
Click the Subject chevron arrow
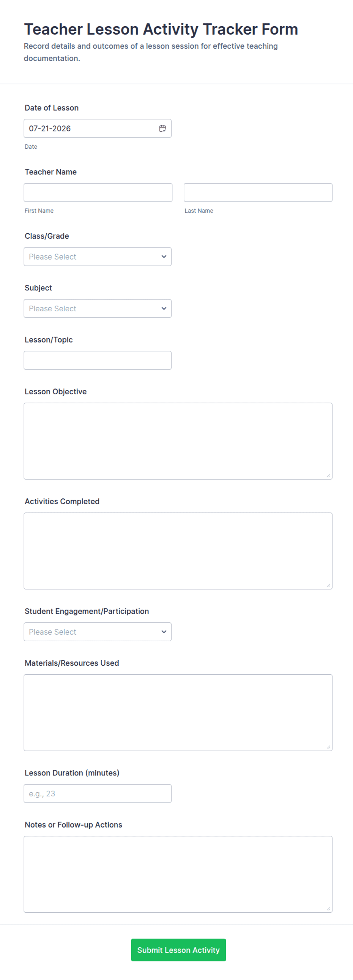164,309
